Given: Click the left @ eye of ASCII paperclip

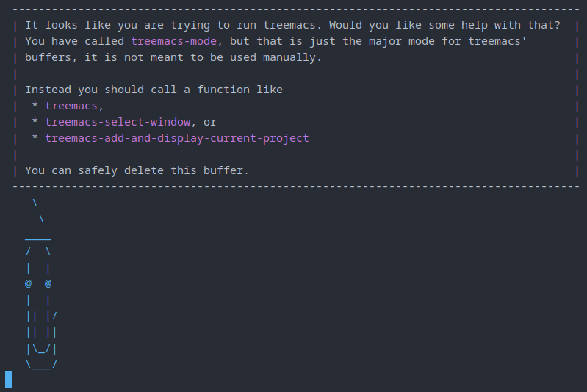Looking at the screenshot, I should 28,283.
